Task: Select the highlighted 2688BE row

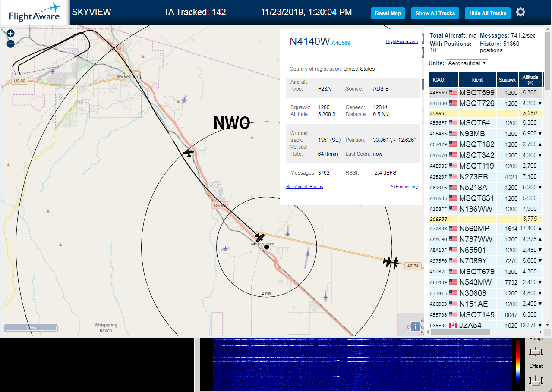Action: pos(486,113)
